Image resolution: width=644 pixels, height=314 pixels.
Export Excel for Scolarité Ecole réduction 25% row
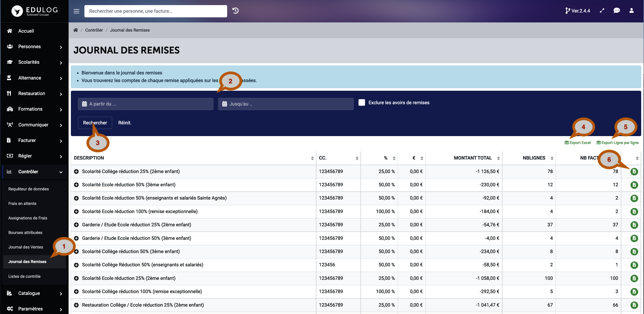[634, 278]
